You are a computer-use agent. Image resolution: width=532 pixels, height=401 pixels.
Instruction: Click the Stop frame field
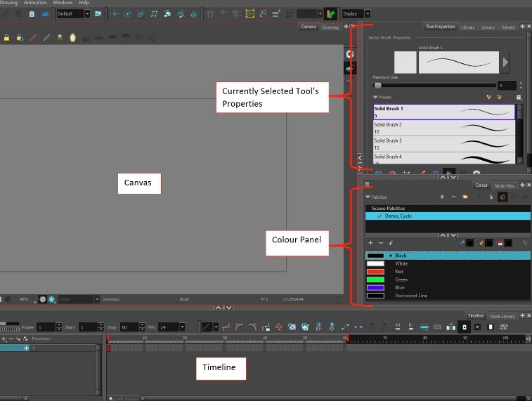[x=129, y=327]
